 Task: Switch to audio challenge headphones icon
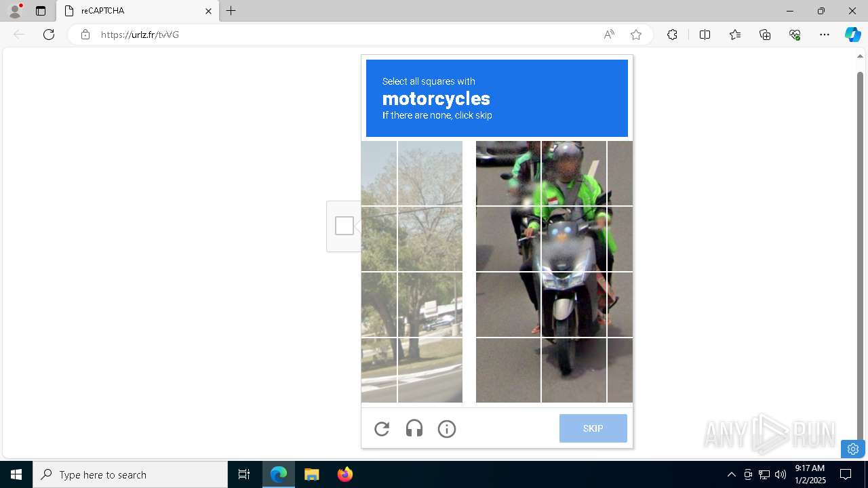tap(414, 428)
